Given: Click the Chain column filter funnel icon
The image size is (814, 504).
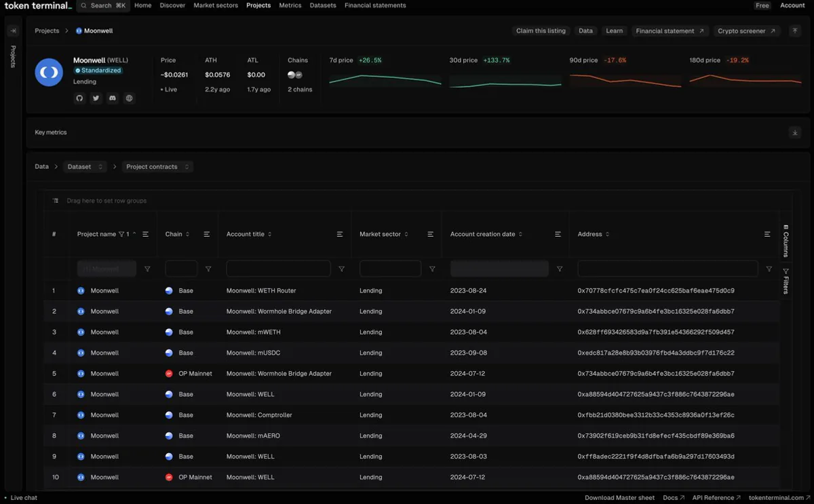Looking at the screenshot, I should (x=208, y=269).
